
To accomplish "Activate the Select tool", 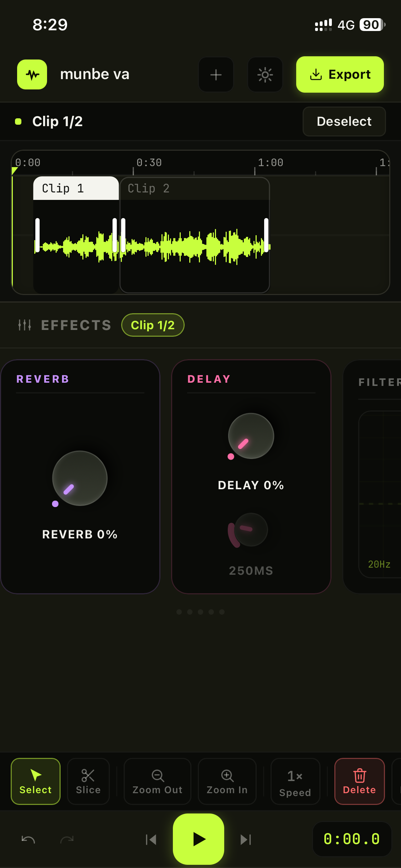I will tap(36, 781).
